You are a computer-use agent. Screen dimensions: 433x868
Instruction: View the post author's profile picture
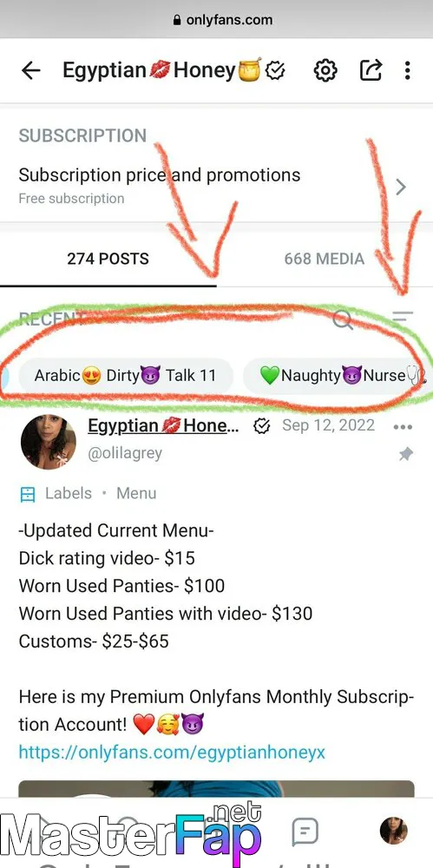[49, 442]
